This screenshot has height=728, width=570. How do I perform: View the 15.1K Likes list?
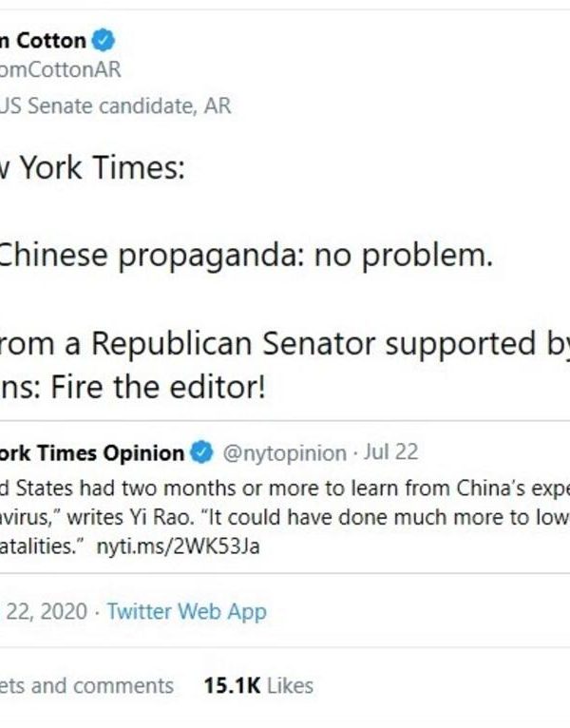[257, 685]
